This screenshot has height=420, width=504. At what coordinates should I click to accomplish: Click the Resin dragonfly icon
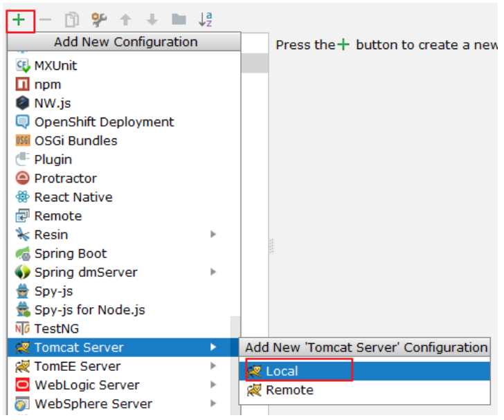[22, 235]
